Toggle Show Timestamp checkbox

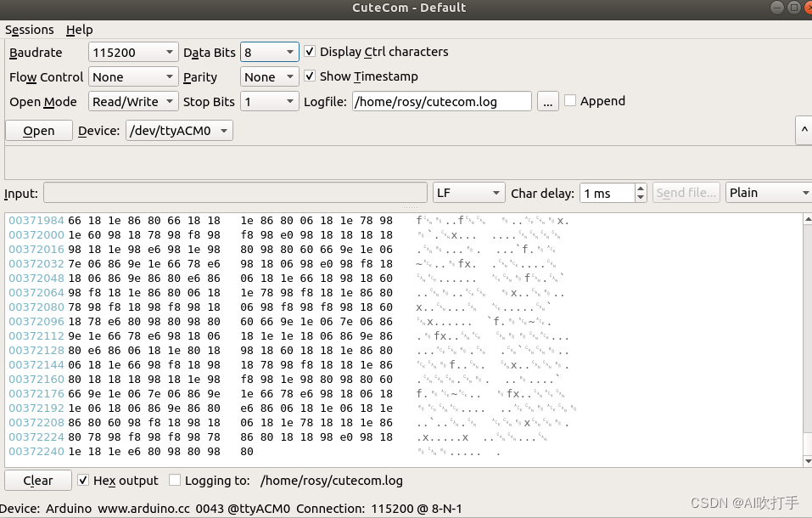point(310,76)
